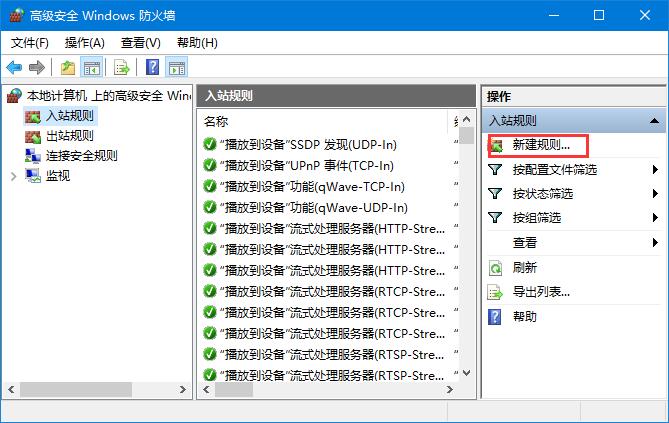
Task: Click the 监视 monitor tree icon
Action: coord(33,175)
